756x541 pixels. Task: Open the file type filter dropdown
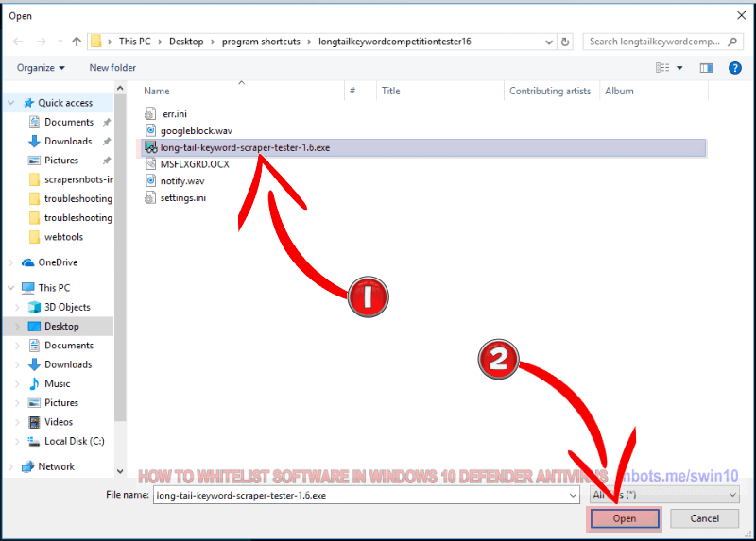tap(664, 495)
